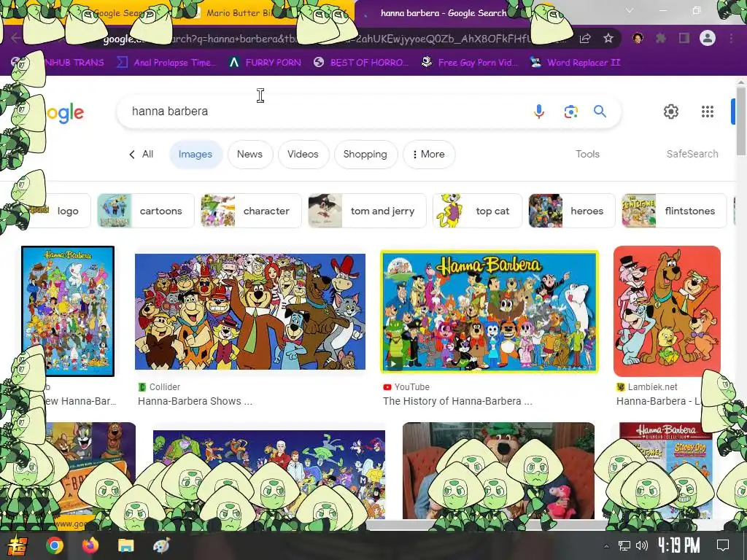Bookmark this page with the star icon

pos(608,38)
